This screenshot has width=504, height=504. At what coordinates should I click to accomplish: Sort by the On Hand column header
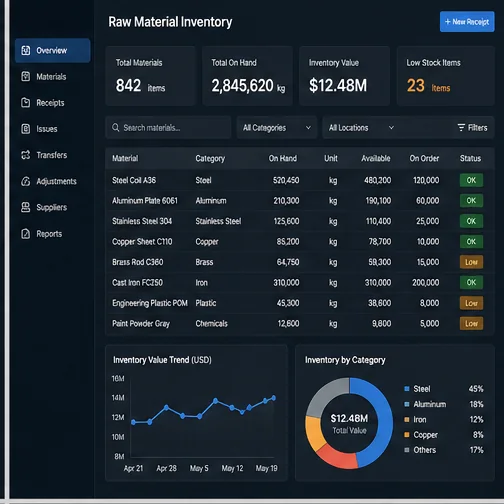283,158
